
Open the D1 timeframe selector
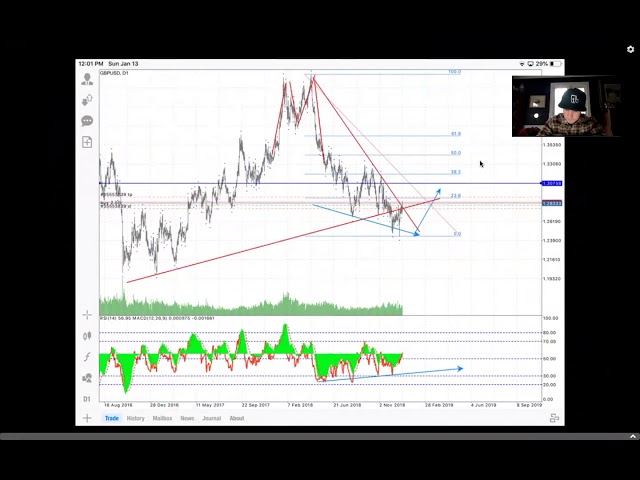87,399
